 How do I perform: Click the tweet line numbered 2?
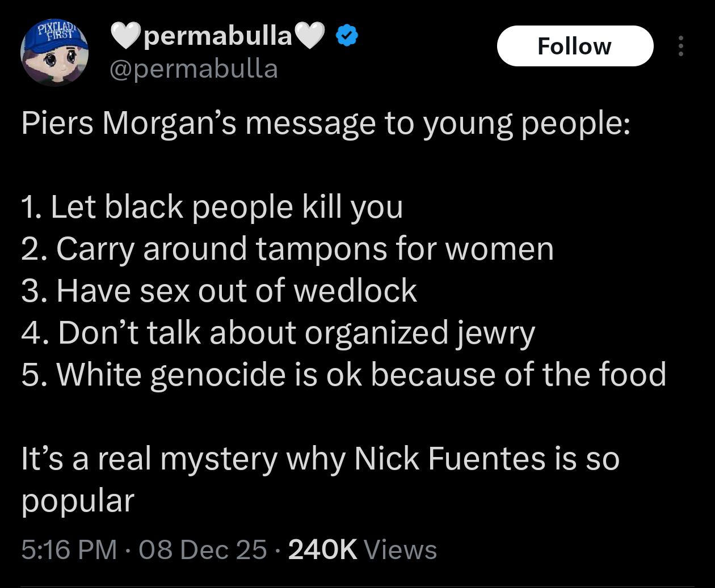click(x=287, y=249)
